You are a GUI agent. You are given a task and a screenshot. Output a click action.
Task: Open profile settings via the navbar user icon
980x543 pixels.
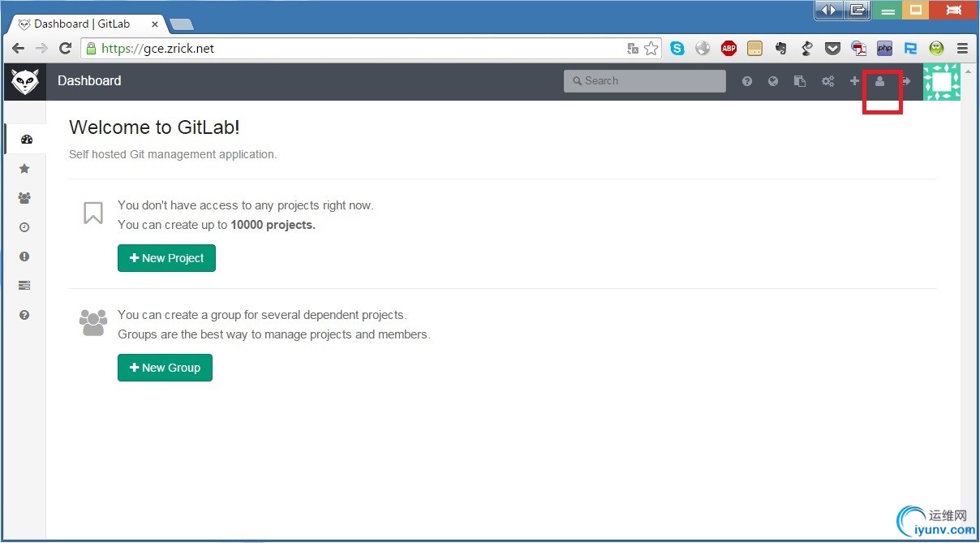879,81
